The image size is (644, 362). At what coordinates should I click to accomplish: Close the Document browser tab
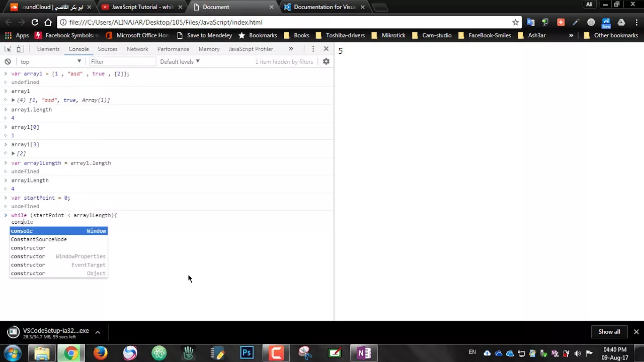pos(272,7)
